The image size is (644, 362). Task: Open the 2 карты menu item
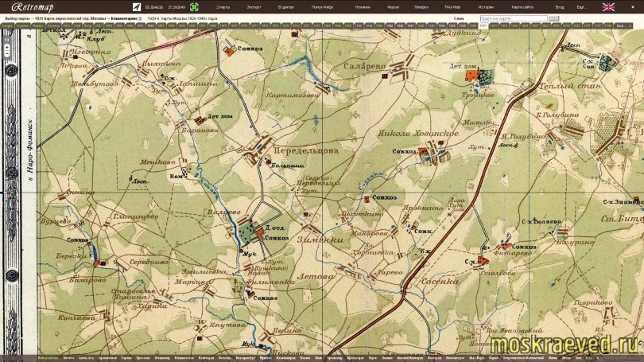click(x=223, y=7)
